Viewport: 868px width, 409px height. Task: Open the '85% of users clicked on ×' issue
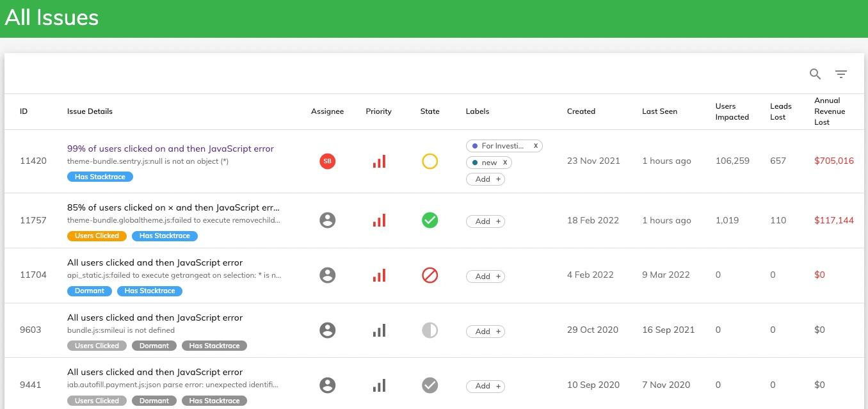(173, 207)
